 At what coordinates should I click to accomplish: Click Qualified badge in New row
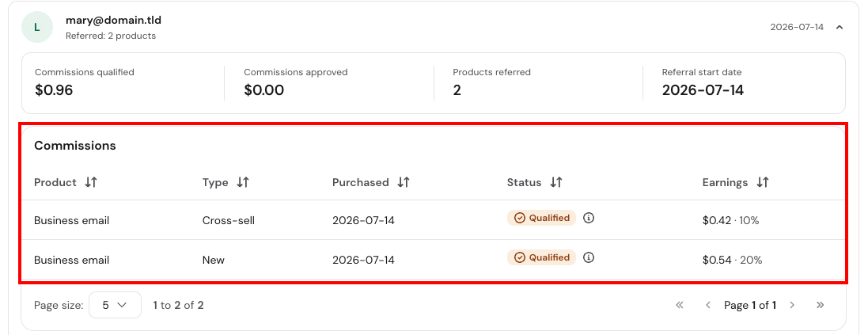(541, 257)
